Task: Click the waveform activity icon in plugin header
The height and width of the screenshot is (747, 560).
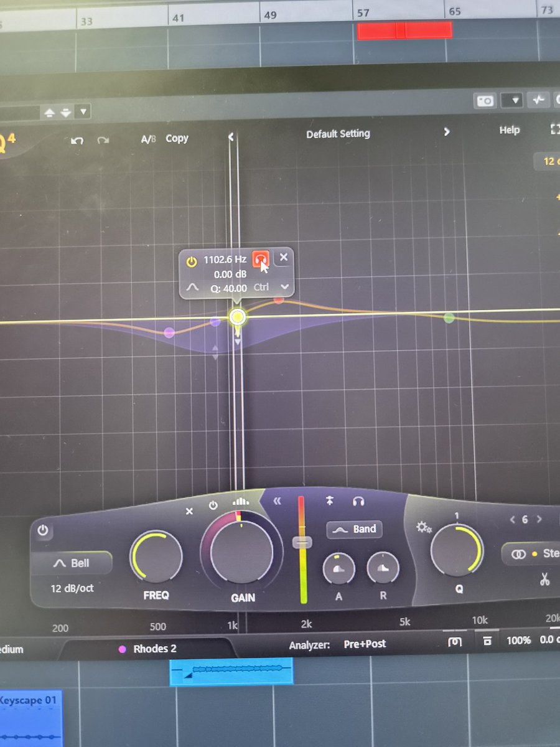Action: click(x=538, y=100)
